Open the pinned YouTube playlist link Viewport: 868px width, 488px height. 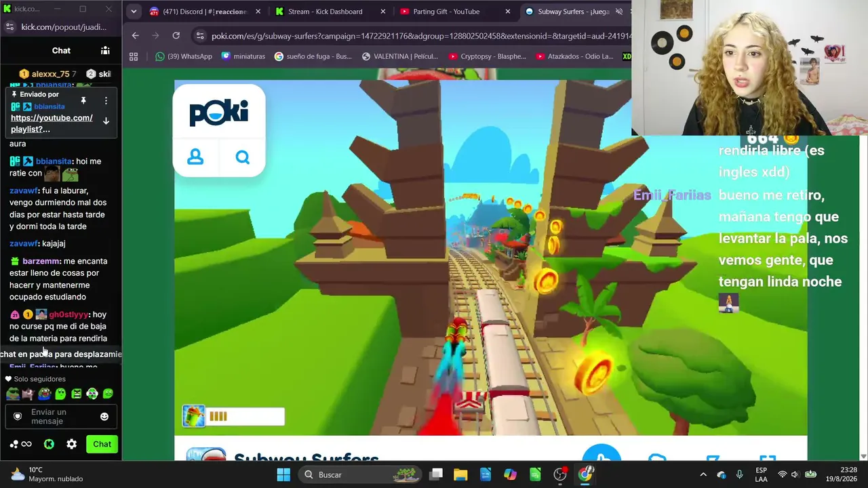click(52, 123)
